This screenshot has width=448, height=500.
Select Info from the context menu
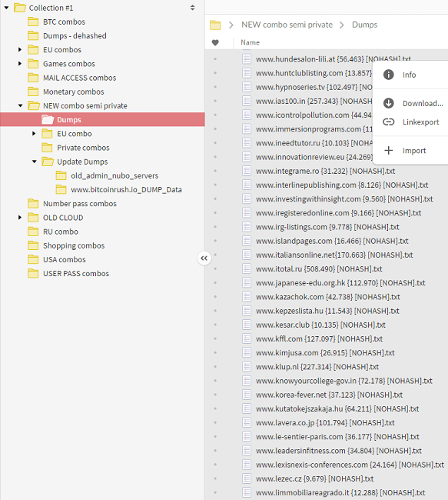(x=410, y=75)
